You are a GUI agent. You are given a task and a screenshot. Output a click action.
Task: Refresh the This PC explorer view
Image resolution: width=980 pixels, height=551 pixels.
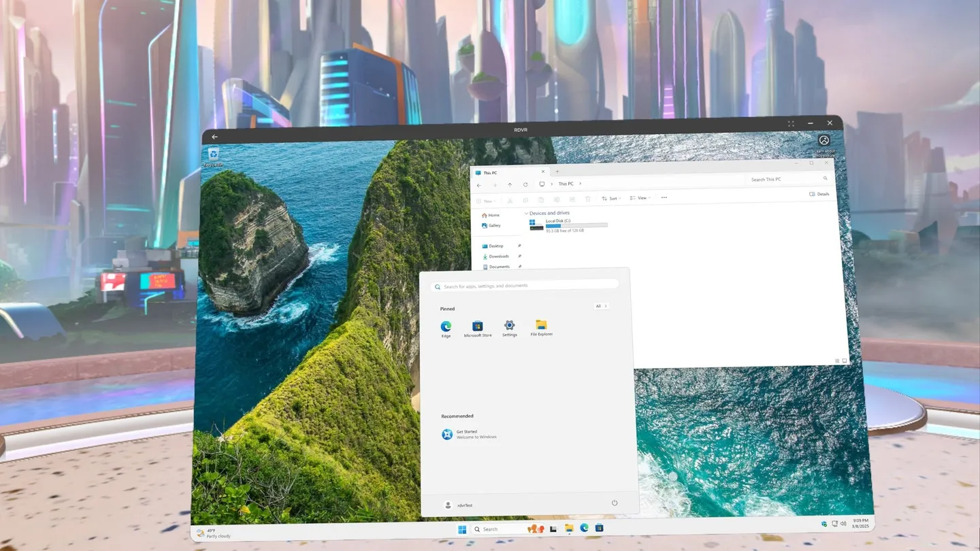click(x=525, y=184)
